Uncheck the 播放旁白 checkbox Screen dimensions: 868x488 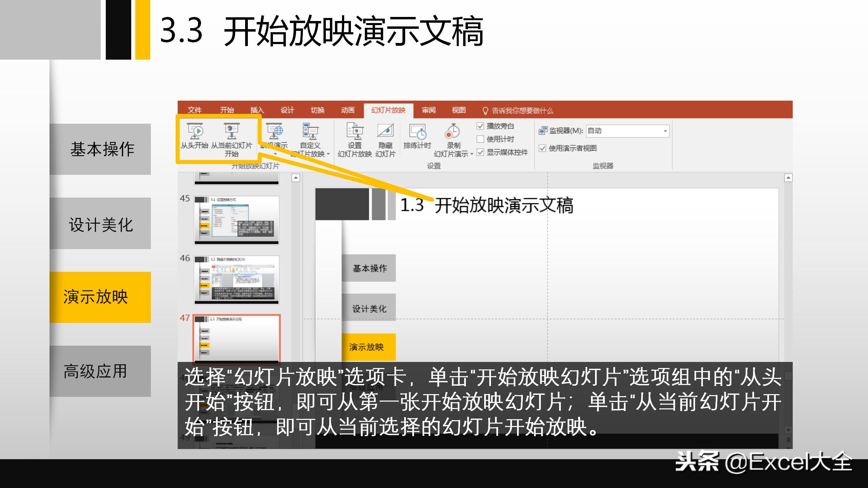coord(480,125)
